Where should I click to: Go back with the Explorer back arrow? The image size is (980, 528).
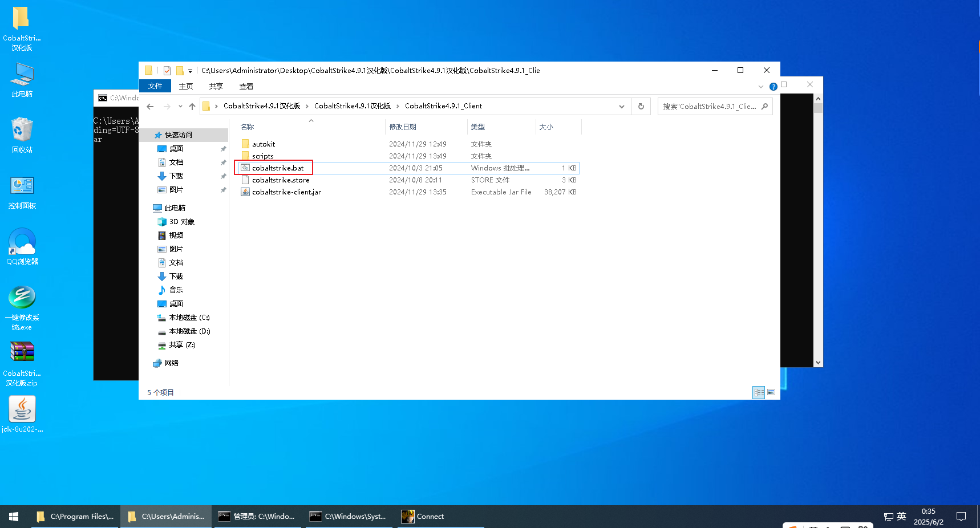150,107
